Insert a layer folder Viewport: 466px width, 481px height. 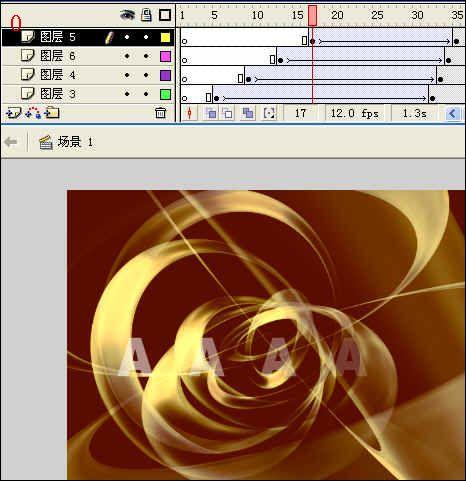[x=52, y=113]
